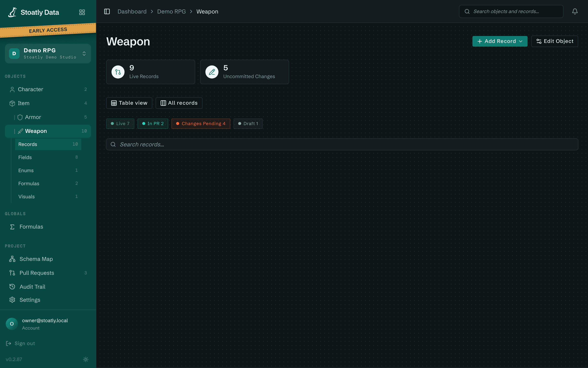
Task: Open global Formulas sigma entry
Action: (x=48, y=227)
